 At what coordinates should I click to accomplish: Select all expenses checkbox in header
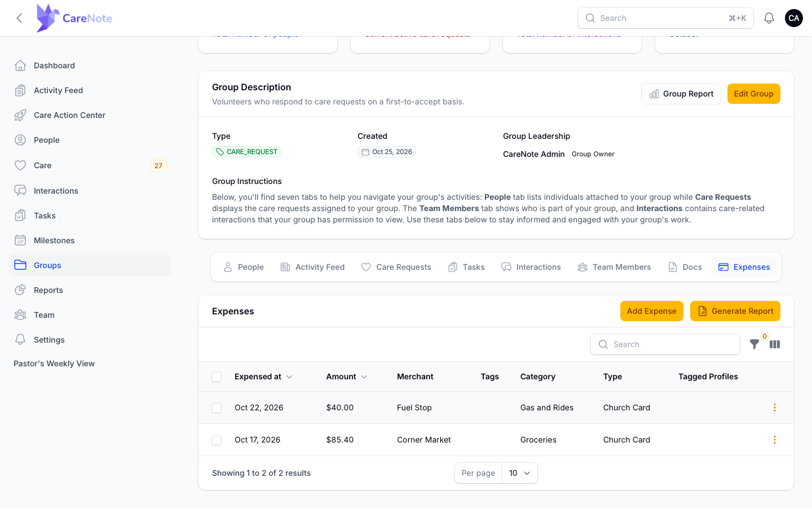(217, 377)
